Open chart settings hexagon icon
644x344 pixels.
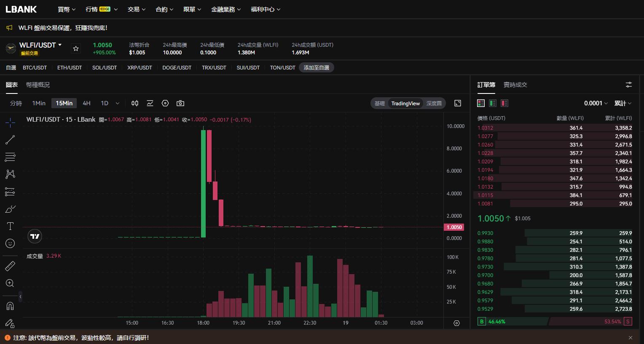(x=165, y=103)
